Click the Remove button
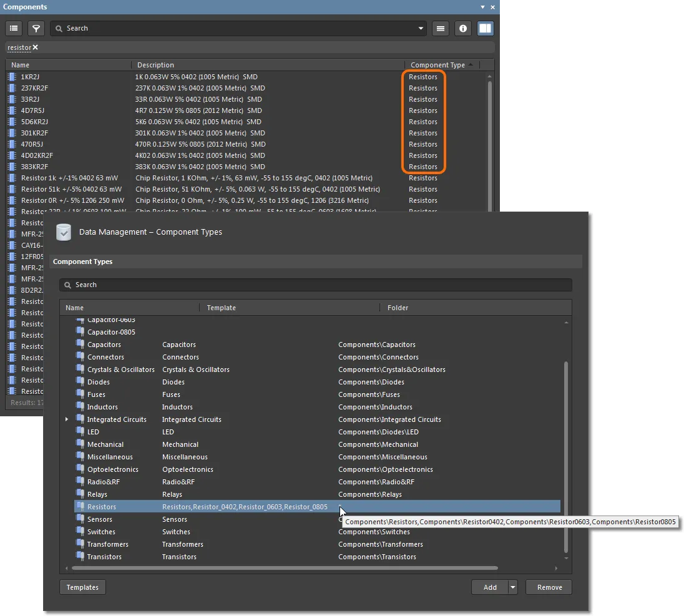The width and height of the screenshot is (684, 616). (x=549, y=587)
